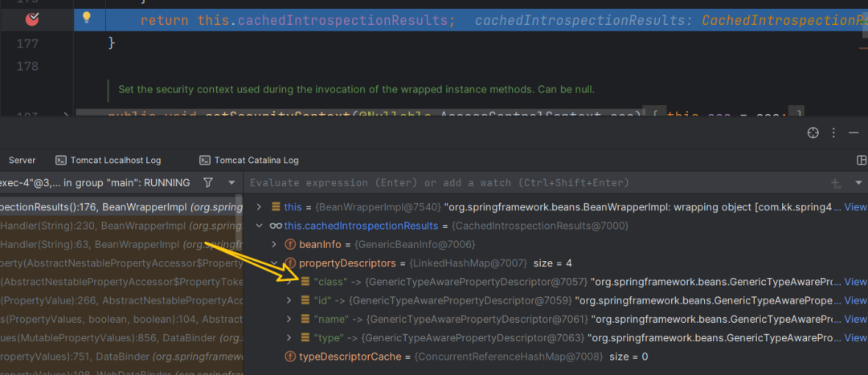Screen dimensions: 868x375
Task: Toggle the breakpoint on line 176
Action: coord(33,20)
